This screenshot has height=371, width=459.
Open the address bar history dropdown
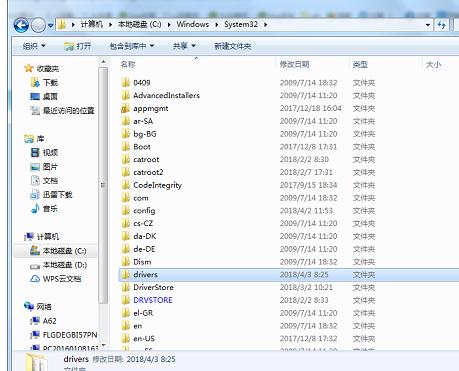point(428,25)
